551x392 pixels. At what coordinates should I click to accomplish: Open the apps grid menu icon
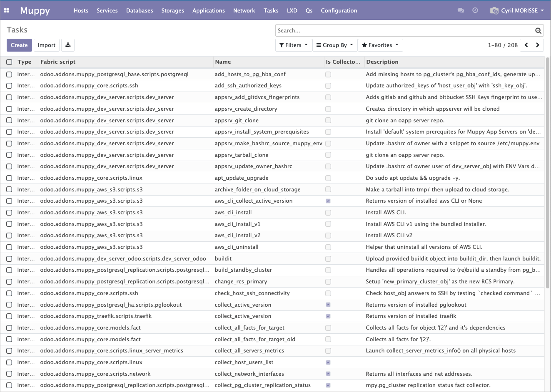[x=7, y=10]
